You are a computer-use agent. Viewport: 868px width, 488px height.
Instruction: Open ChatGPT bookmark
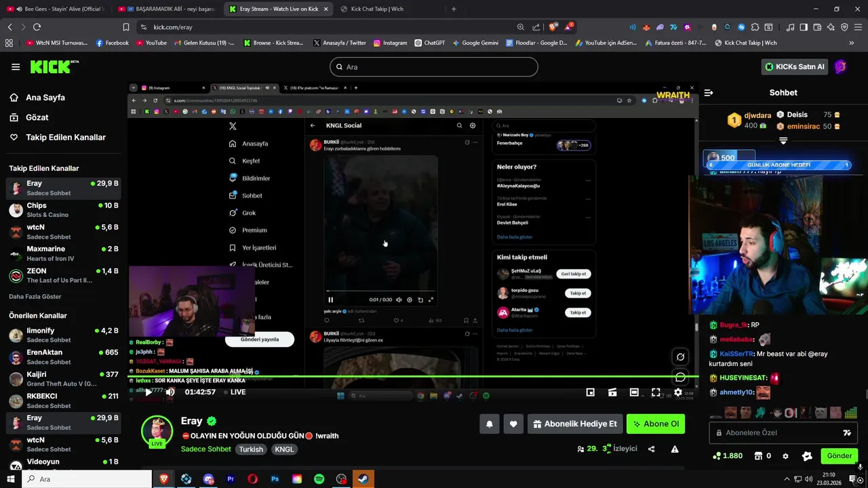(429, 43)
